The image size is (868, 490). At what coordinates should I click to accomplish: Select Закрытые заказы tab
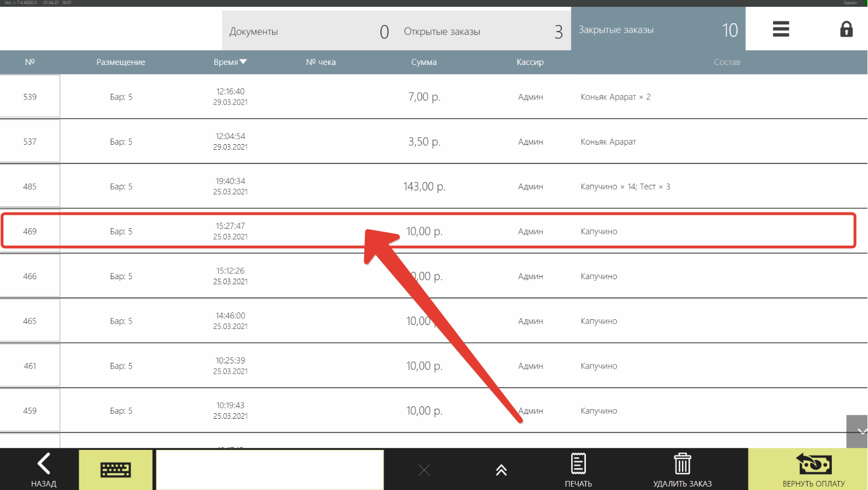tap(658, 29)
